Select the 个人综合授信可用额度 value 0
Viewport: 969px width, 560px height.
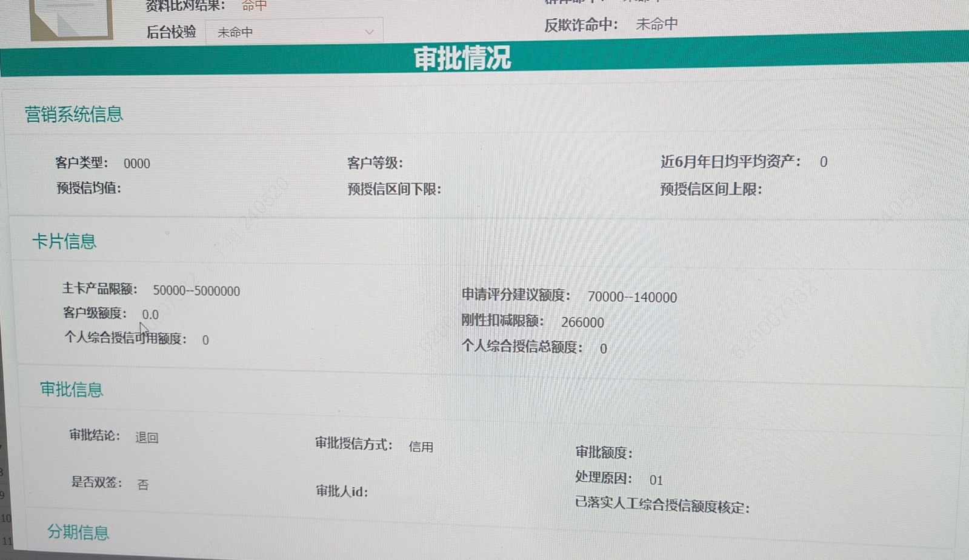(205, 340)
